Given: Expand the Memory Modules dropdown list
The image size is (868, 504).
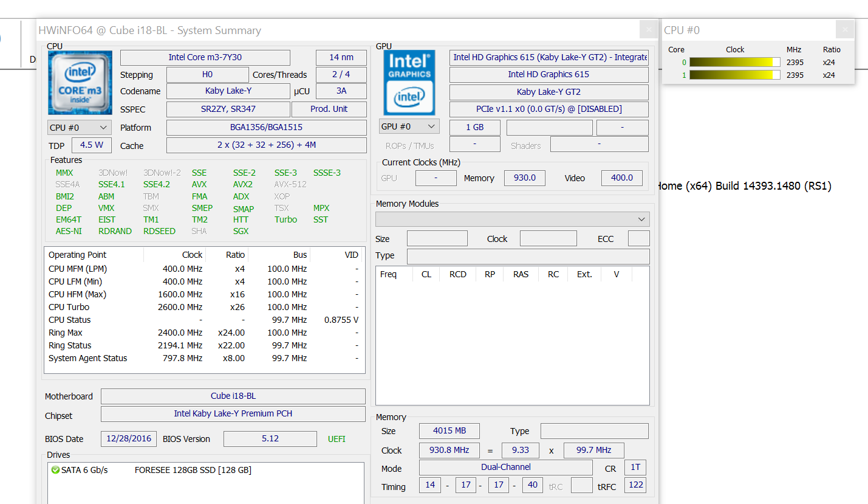Looking at the screenshot, I should pos(512,219).
